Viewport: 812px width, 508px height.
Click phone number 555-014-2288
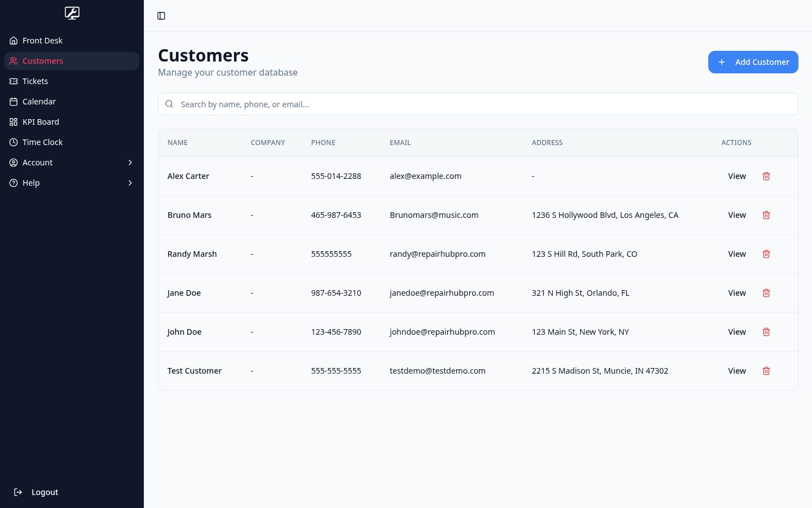336,176
